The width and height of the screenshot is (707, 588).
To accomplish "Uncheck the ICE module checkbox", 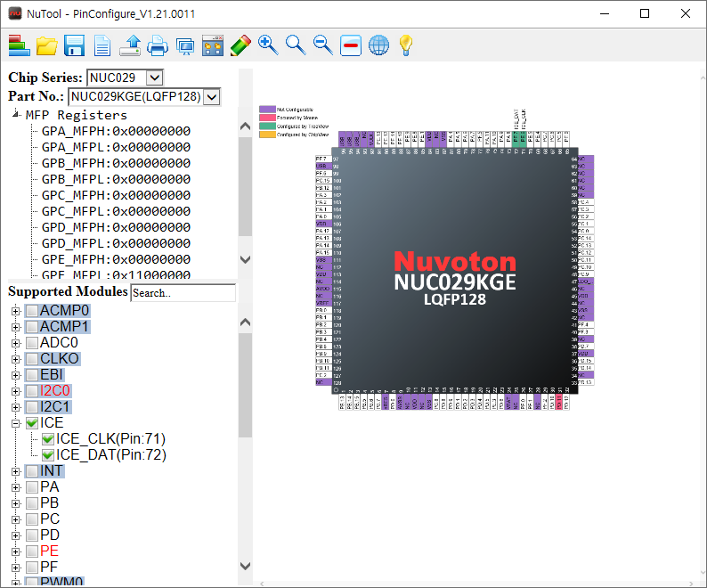I will coord(32,423).
